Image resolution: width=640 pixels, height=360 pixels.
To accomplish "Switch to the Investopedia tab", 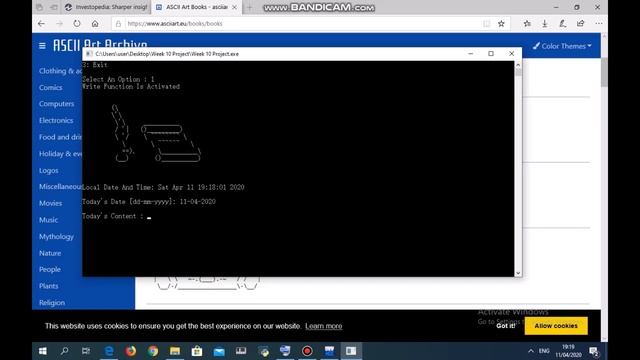I will click(x=106, y=7).
